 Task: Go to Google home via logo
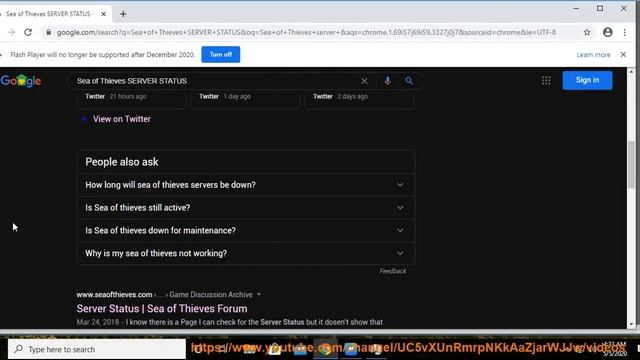pyautogui.click(x=20, y=81)
